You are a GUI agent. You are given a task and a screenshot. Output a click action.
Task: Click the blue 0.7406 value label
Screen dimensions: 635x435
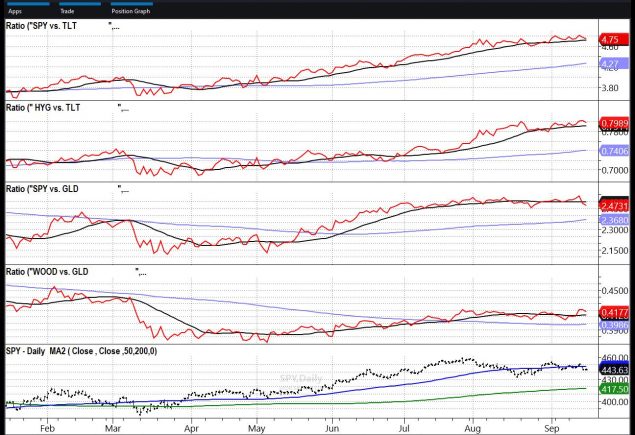(x=614, y=151)
